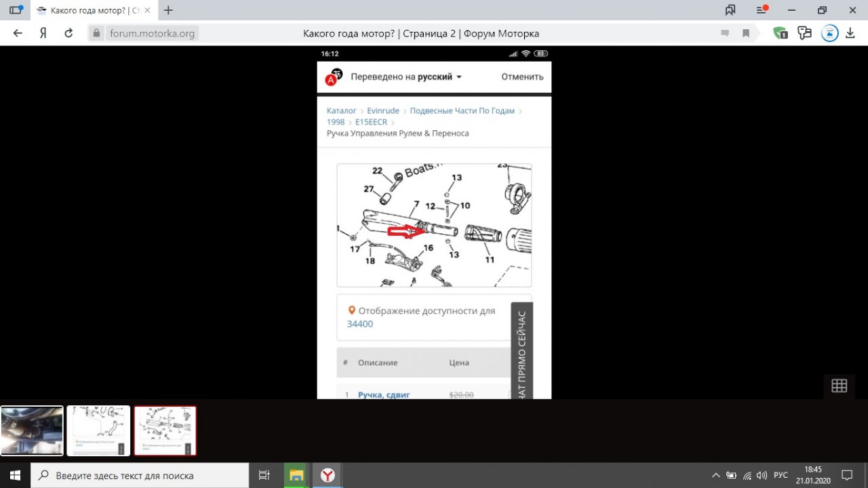Image resolution: width=868 pixels, height=488 pixels.
Task: Click the browser back arrow
Action: point(18,33)
